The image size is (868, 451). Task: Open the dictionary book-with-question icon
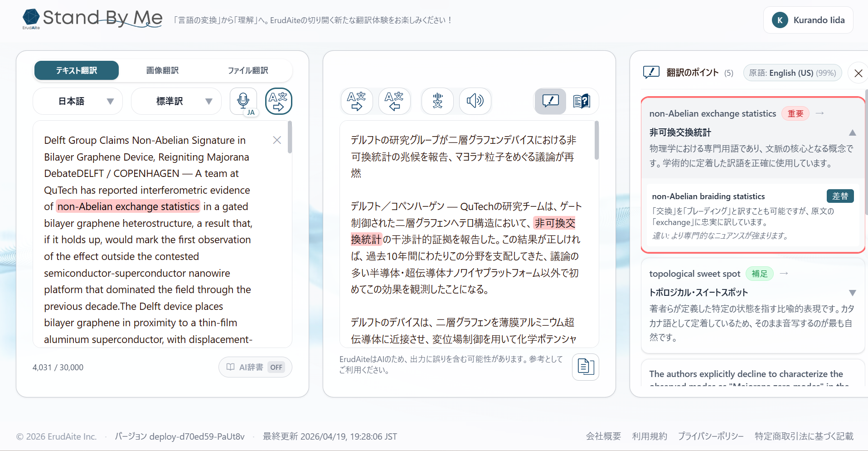[x=582, y=101]
